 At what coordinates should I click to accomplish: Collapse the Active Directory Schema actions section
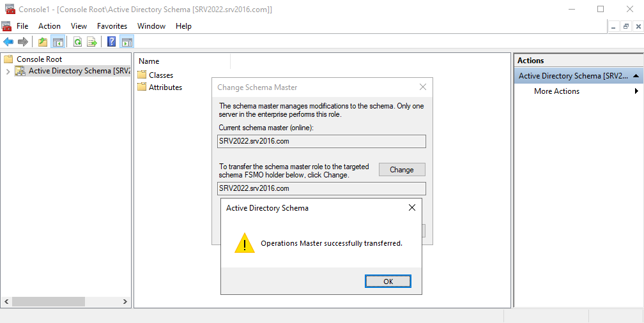coord(636,76)
